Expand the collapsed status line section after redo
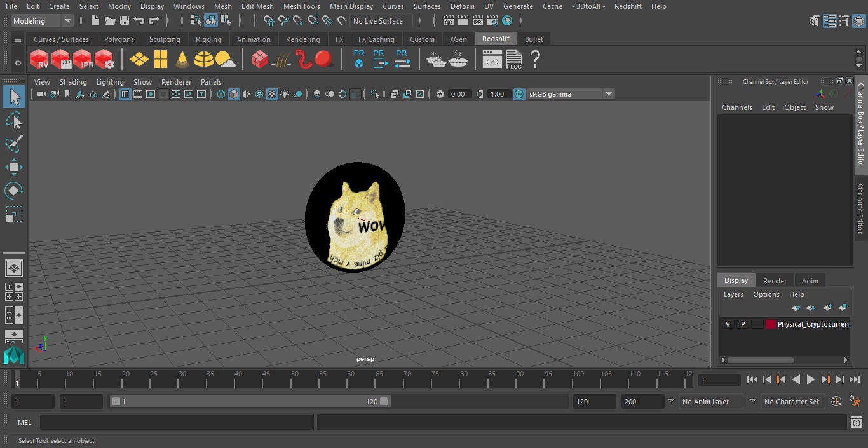This screenshot has width=868, height=448. [166, 21]
